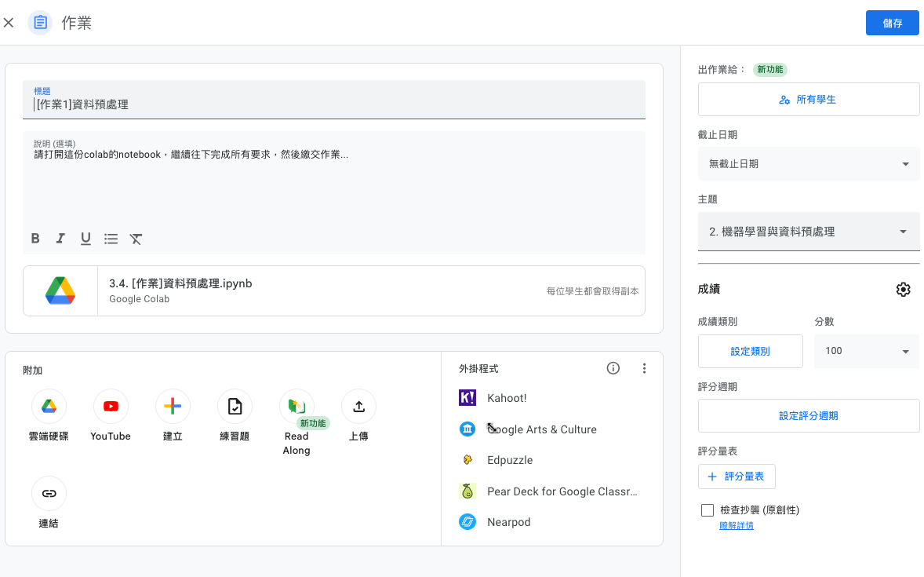Click the 成績 section heading

click(x=709, y=289)
